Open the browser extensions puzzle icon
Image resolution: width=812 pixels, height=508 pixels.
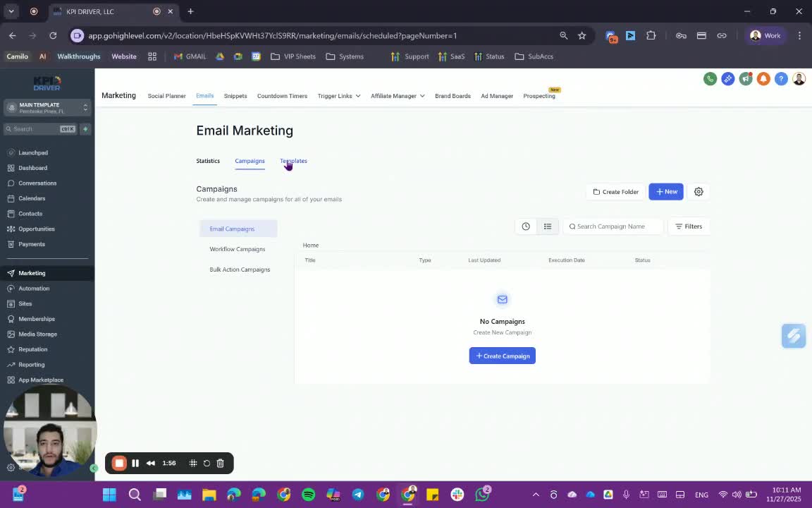click(651, 36)
